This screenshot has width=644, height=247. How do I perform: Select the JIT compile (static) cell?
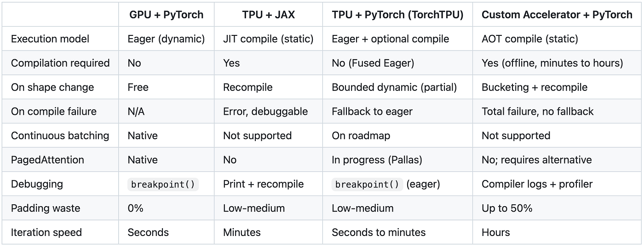[268, 39]
